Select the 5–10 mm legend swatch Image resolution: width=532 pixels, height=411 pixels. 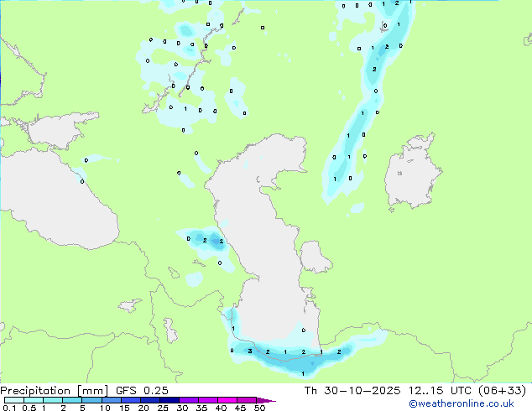click(x=91, y=400)
